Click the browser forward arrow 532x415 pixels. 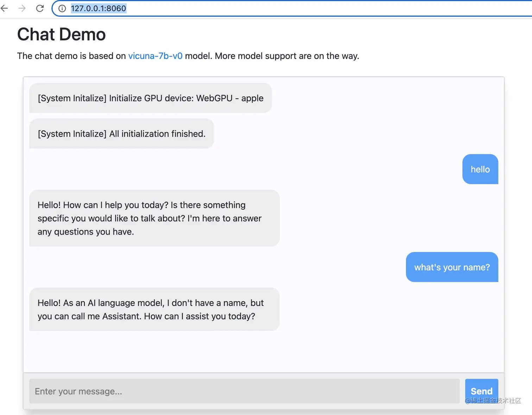pyautogui.click(x=22, y=8)
